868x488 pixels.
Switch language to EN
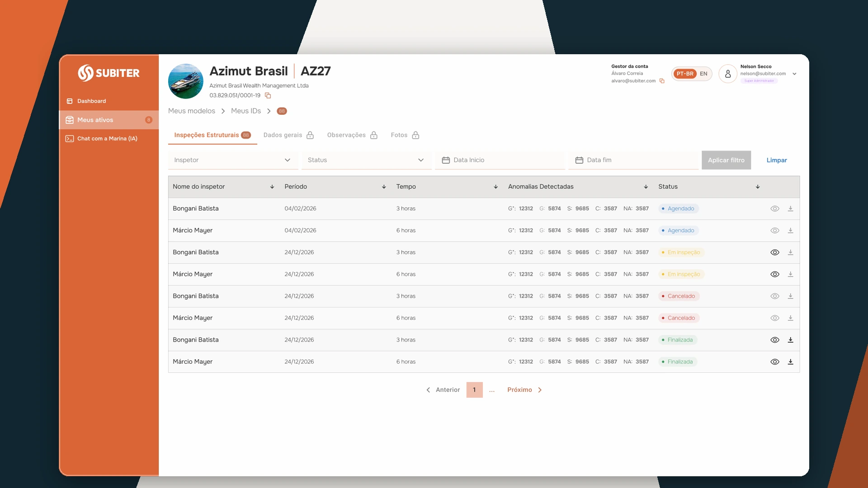pos(703,74)
